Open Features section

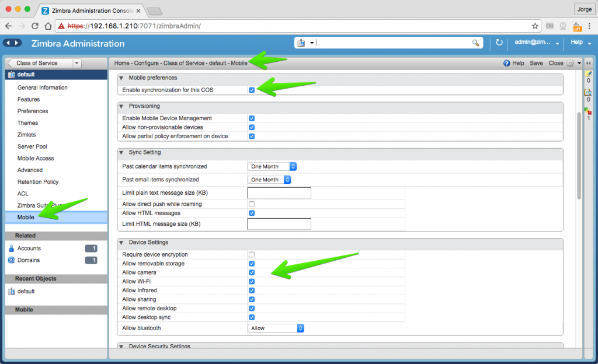29,99
